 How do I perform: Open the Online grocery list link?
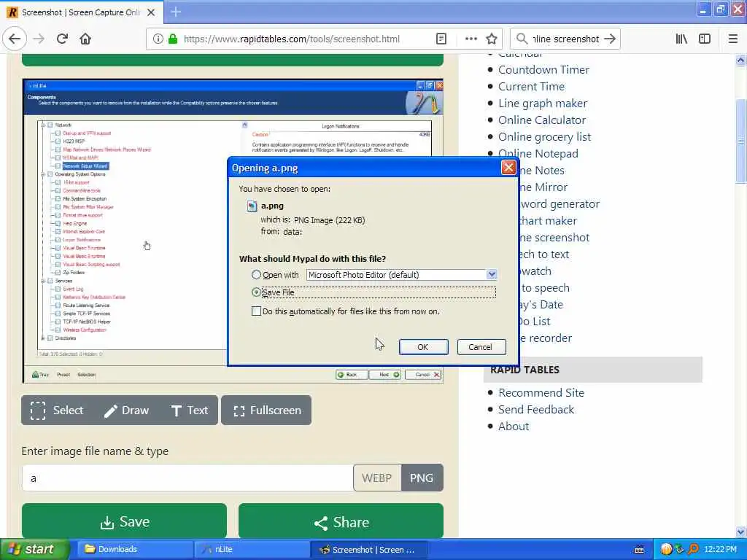pyautogui.click(x=544, y=136)
